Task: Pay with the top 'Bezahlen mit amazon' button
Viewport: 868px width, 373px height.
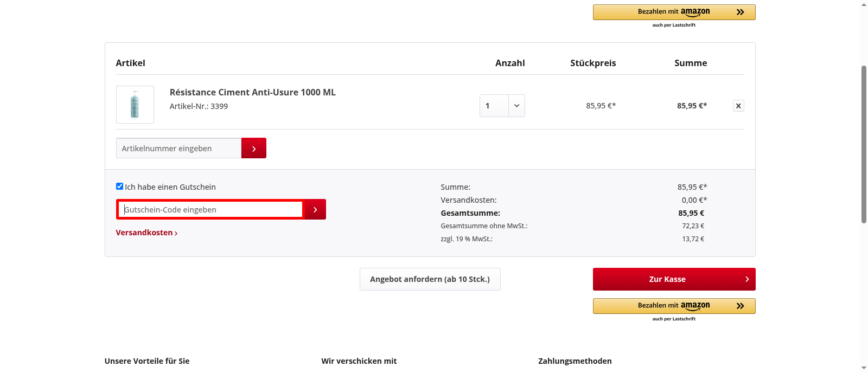Action: [674, 12]
